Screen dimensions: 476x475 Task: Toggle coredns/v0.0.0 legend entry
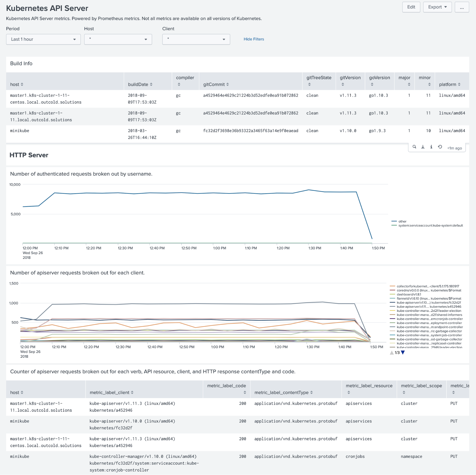pyautogui.click(x=426, y=291)
